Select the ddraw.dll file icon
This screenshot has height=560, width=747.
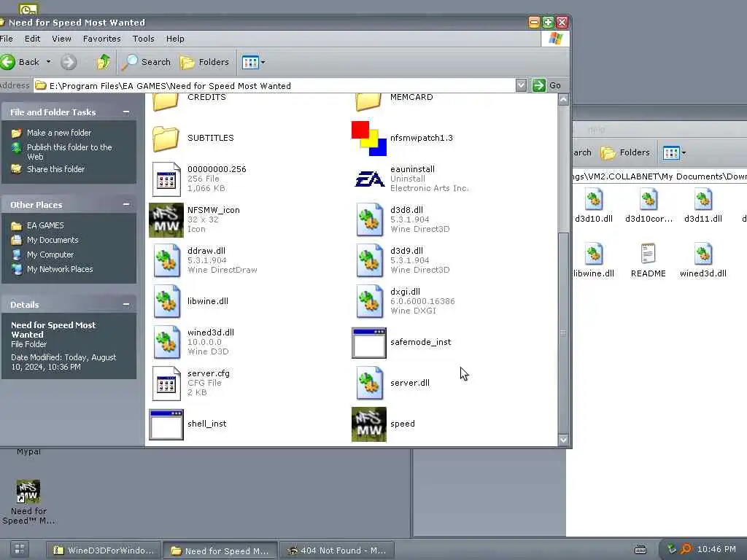click(x=166, y=260)
